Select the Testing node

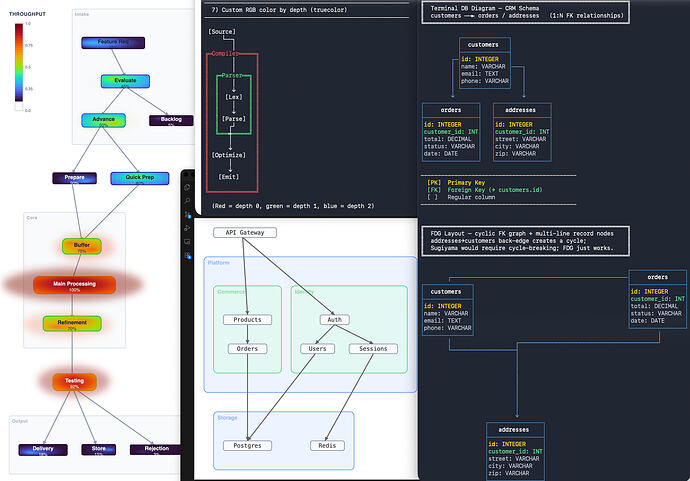74,382
